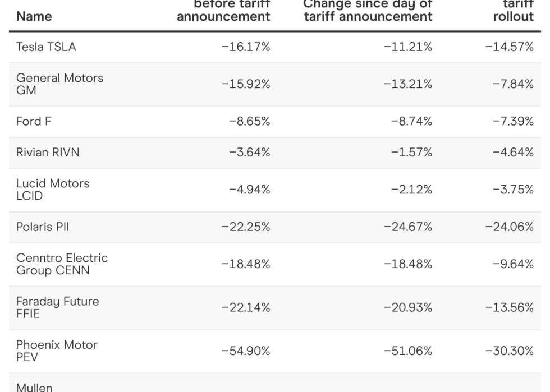Click the Ford F name cell

[x=35, y=121]
